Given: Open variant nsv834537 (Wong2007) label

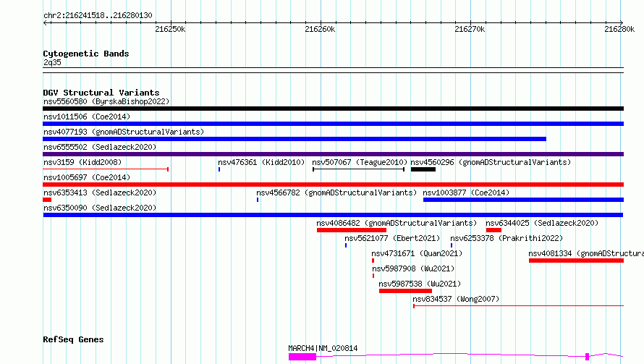Looking at the screenshot, I should pos(456,299).
